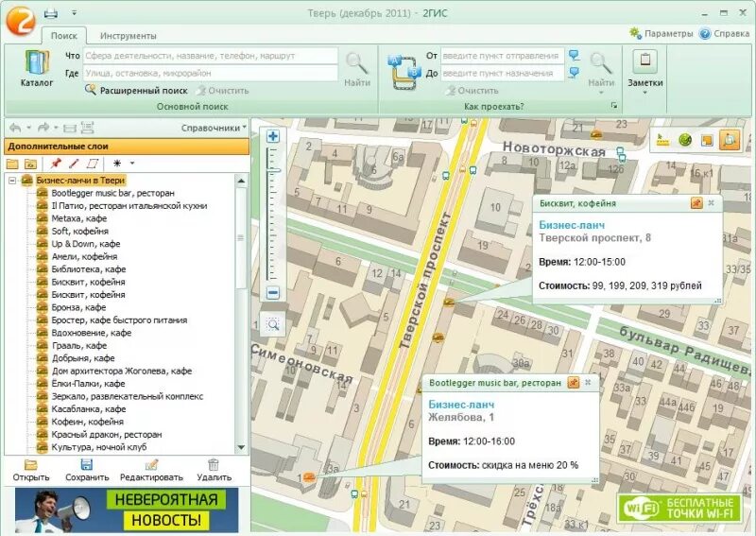Select Елки-Палки, кафе list item
The width and height of the screenshot is (756, 536).
88,384
